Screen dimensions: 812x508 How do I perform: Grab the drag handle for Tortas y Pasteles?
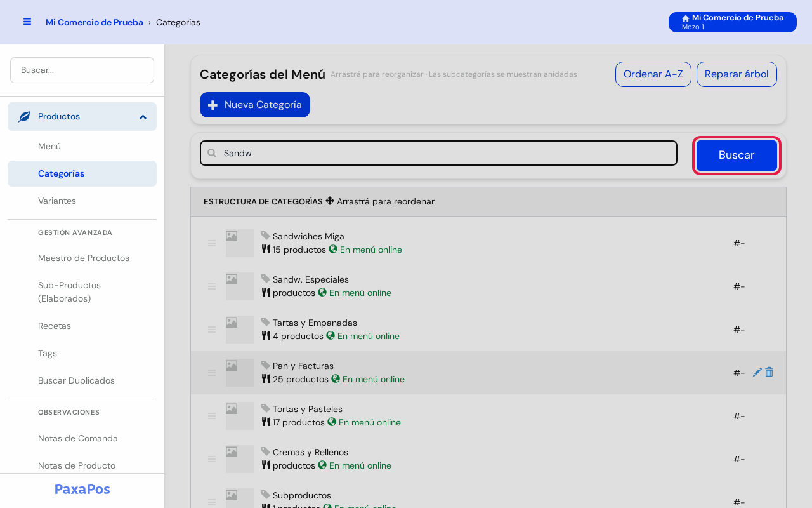[212, 416]
